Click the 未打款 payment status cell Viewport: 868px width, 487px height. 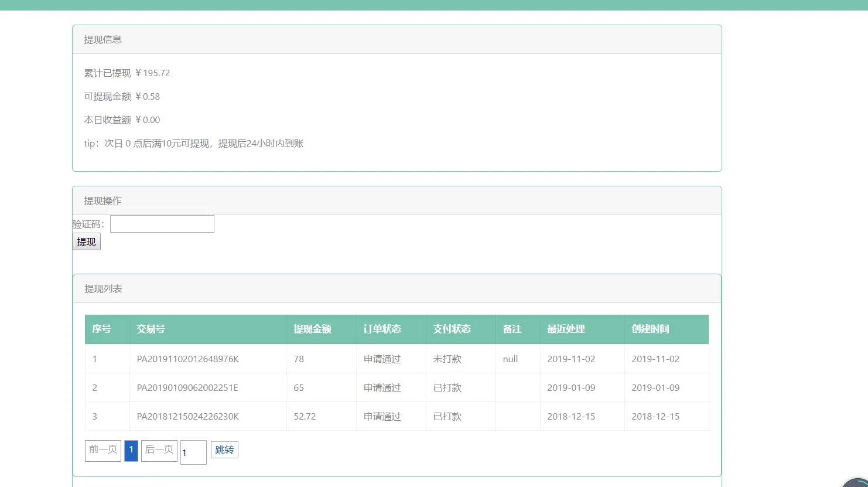(x=447, y=359)
